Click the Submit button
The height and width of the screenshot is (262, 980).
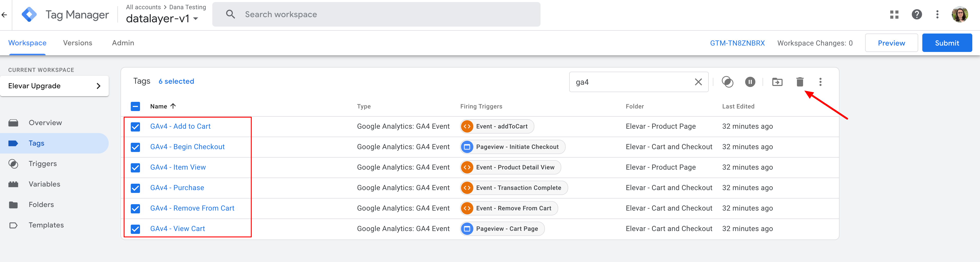click(946, 43)
